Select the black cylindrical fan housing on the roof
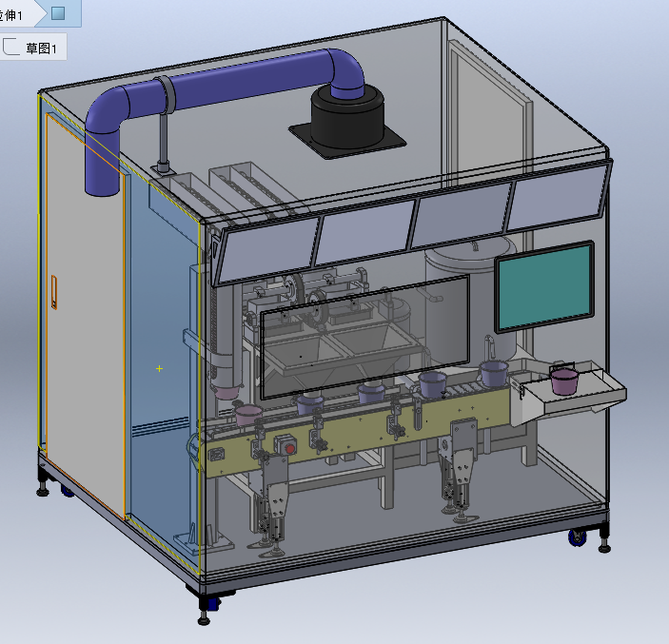Viewport: 669px width, 644px height. click(347, 119)
